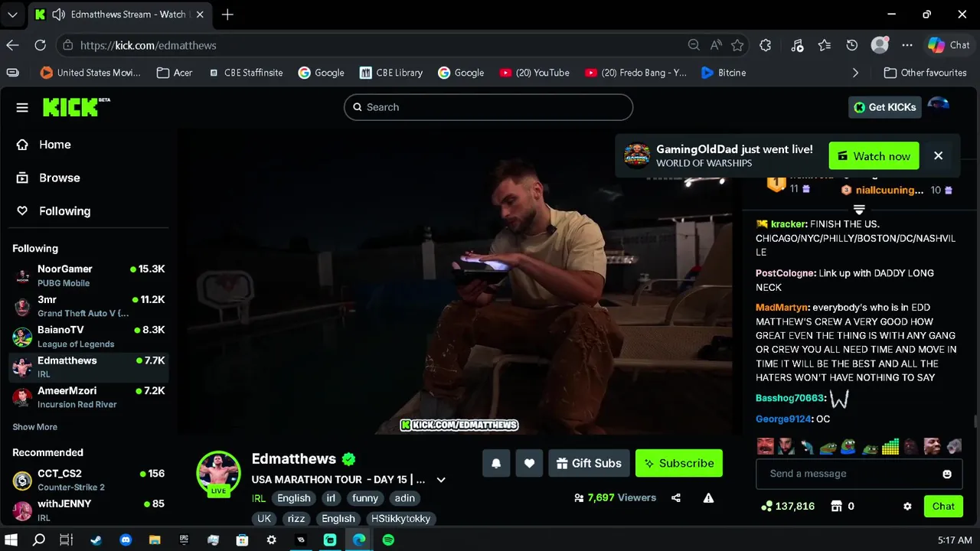Click kracker username in chat
980x551 pixels.
(x=789, y=224)
